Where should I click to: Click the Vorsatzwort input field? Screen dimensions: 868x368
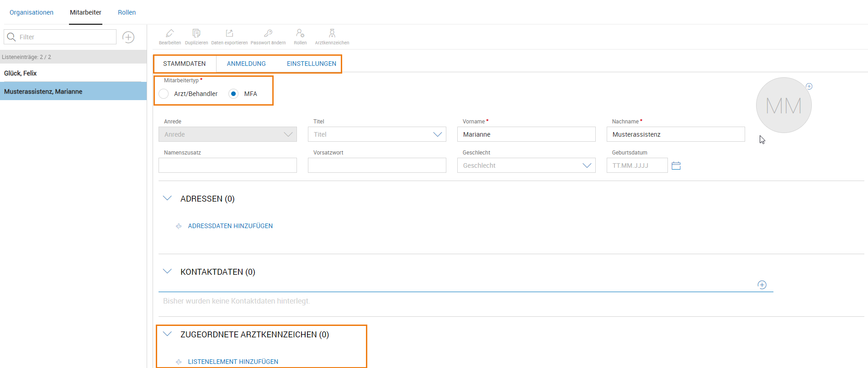[377, 165]
